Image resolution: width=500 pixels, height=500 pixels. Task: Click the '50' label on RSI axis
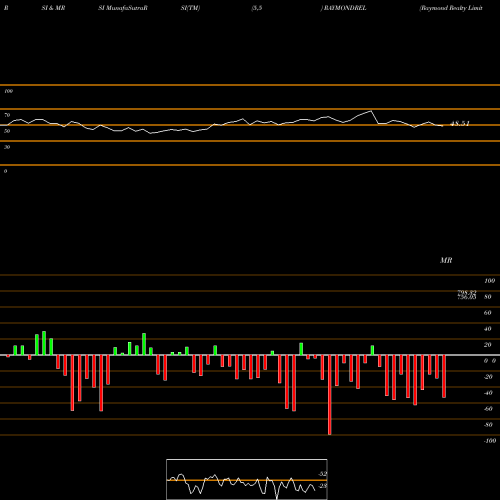(7, 131)
